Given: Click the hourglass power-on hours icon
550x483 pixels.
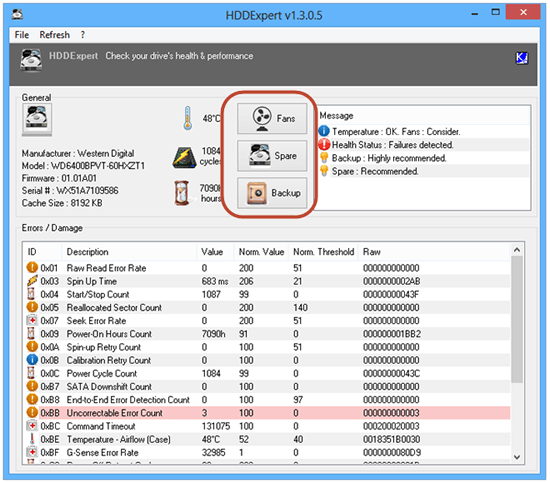Looking at the screenshot, I should click(182, 193).
